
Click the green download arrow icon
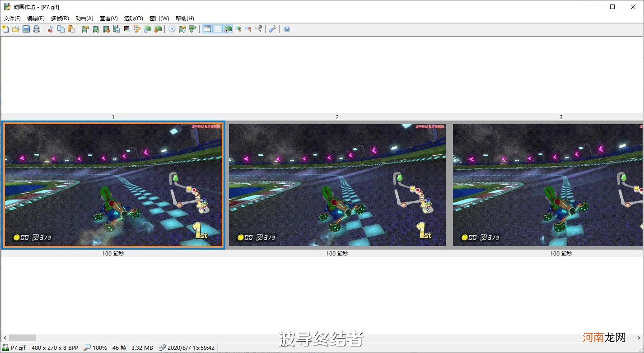point(193,29)
